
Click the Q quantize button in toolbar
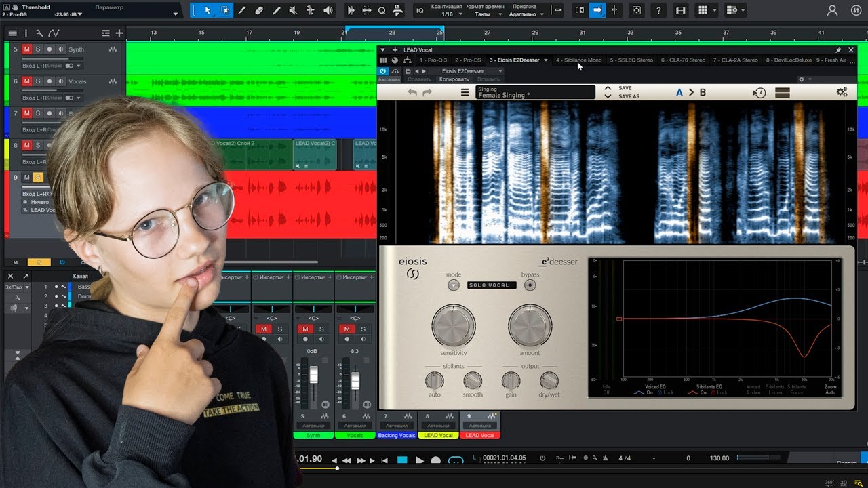[382, 10]
